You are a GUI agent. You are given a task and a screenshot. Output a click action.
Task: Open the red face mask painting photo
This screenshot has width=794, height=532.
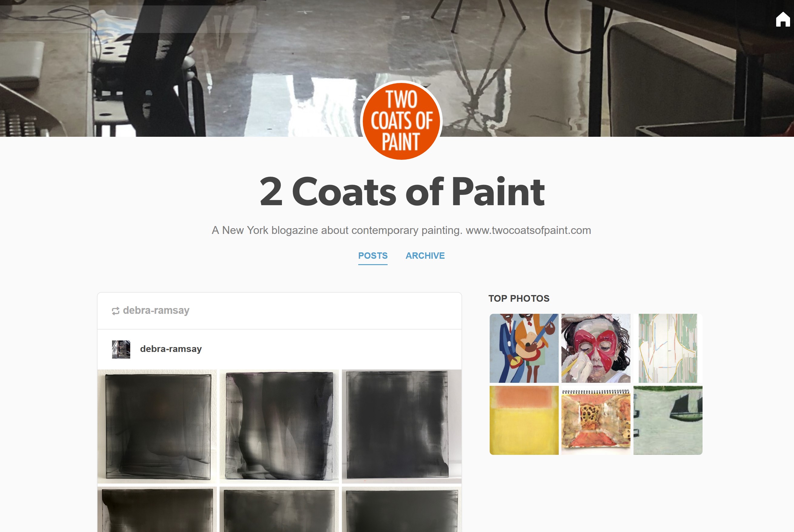click(x=596, y=348)
